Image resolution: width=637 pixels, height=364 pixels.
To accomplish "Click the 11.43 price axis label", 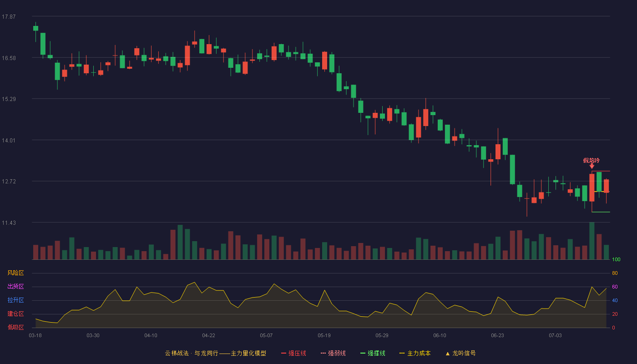I will point(9,223).
